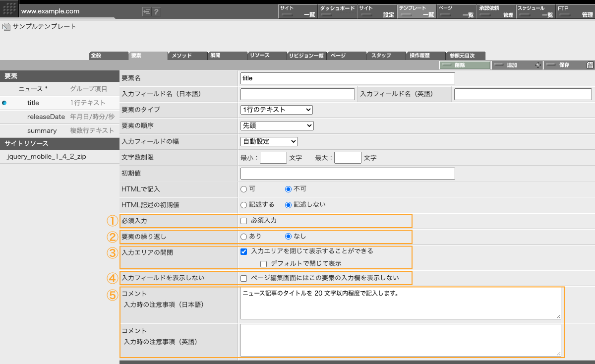The width and height of the screenshot is (595, 364).
Task: Select あり for 要素の繰り返し
Action: click(244, 237)
